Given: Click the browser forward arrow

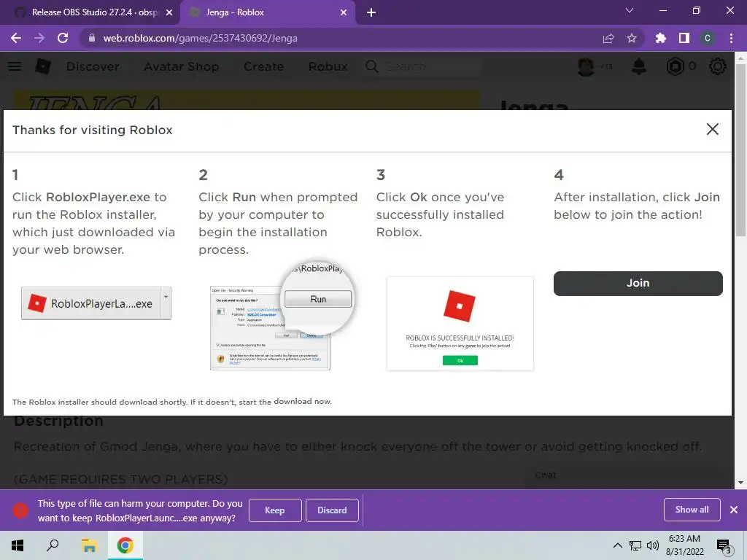Looking at the screenshot, I should (39, 38).
